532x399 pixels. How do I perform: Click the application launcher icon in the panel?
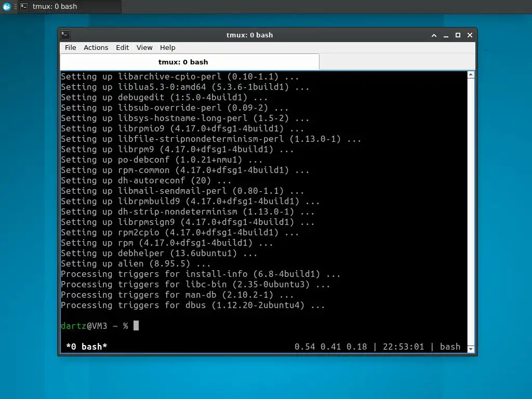(x=6, y=6)
